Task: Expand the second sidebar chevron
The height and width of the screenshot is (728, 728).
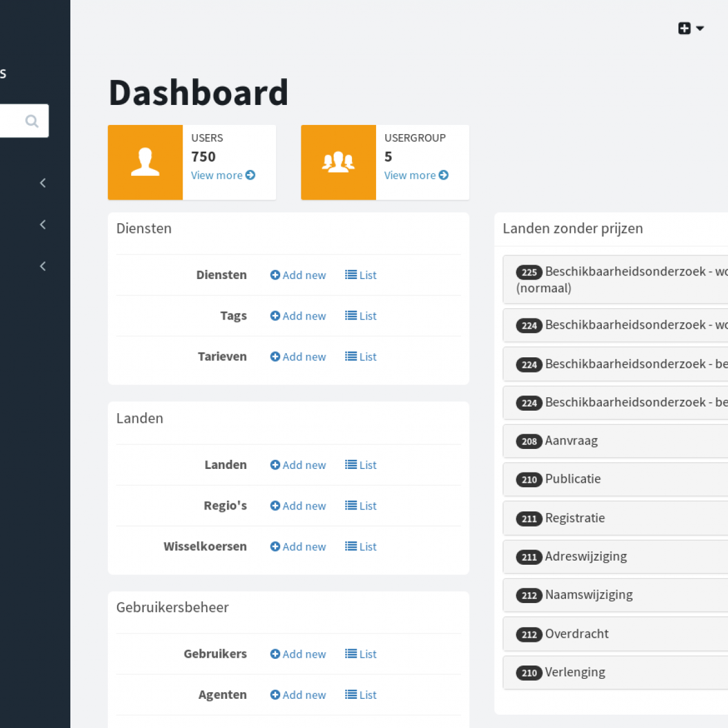Action: coord(42,224)
